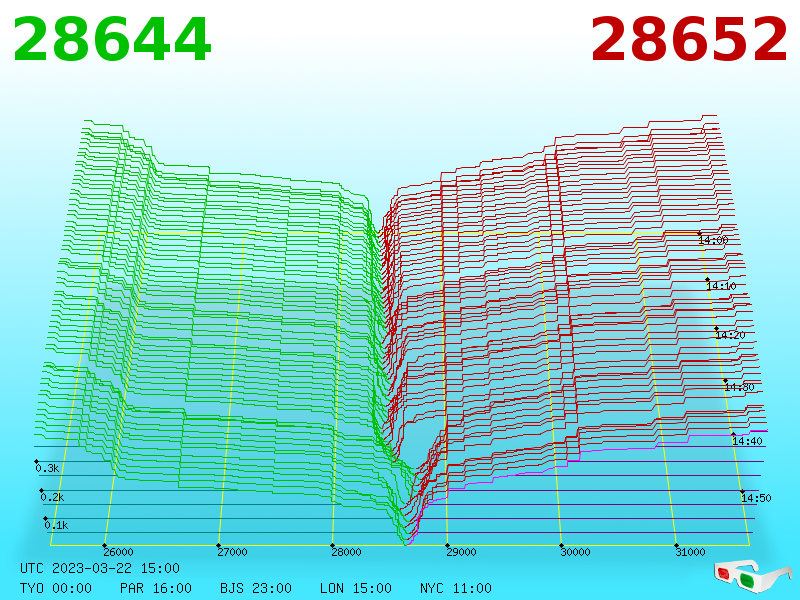Click the 3D anaglyph glasses icon
This screenshot has width=800, height=600.
coord(753,576)
